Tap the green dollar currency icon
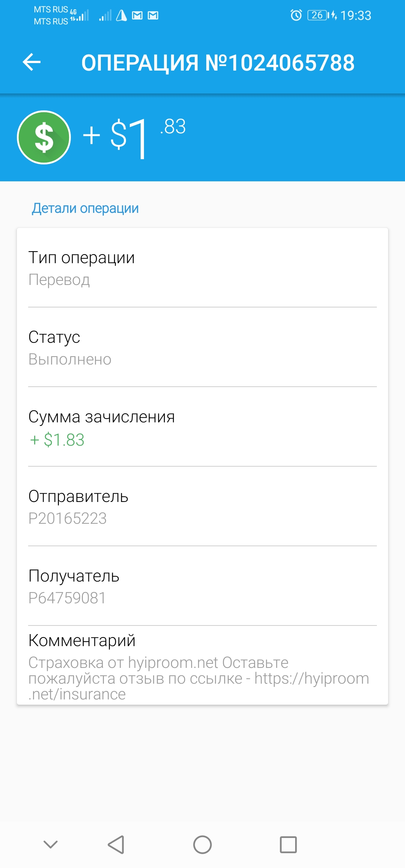The image size is (405, 868). coord(44,137)
